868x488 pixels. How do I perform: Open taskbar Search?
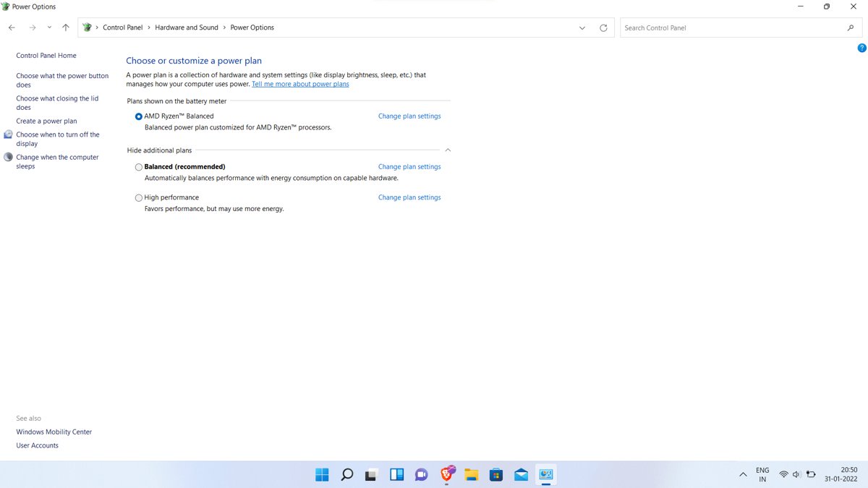(346, 474)
